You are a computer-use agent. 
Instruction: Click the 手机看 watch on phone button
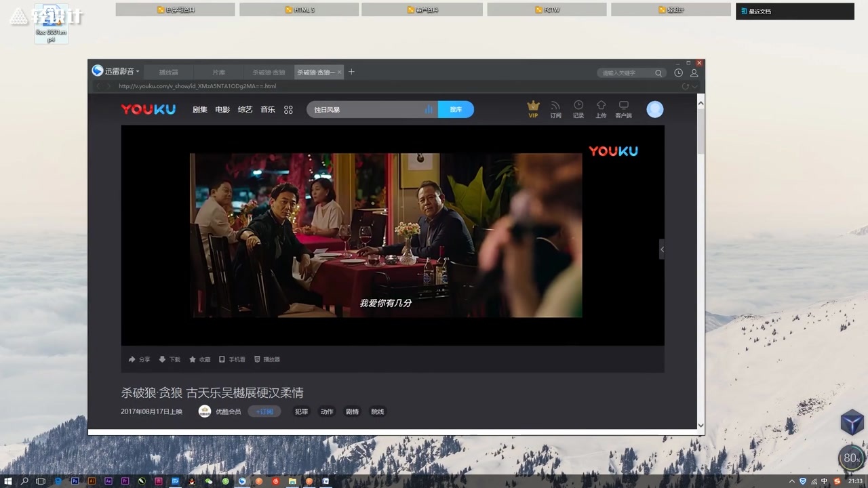coord(232,359)
